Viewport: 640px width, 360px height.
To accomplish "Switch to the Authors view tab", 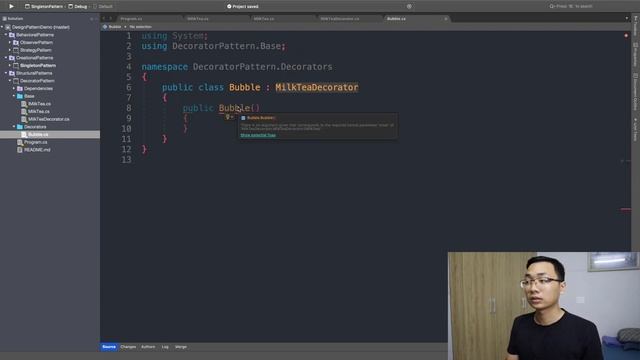I will pyautogui.click(x=148, y=347).
